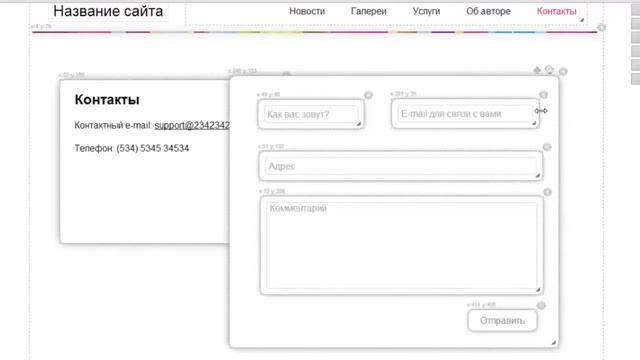This screenshot has width=640, height=360.
Task: Open the Об авторе page
Action: coord(488,11)
